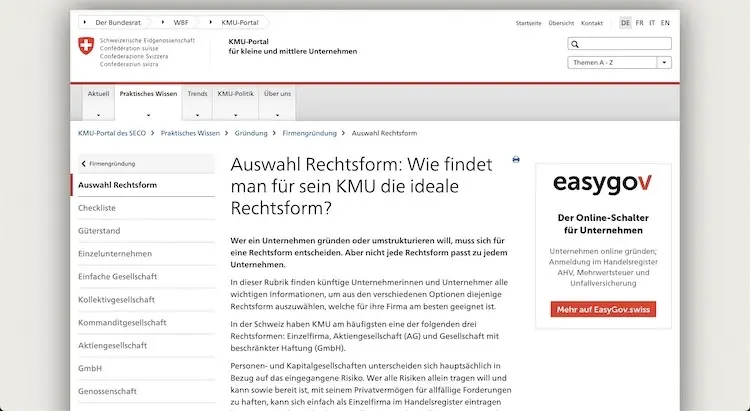Click the easygov logo in the banner
This screenshot has height=411, width=750.
coord(603,184)
